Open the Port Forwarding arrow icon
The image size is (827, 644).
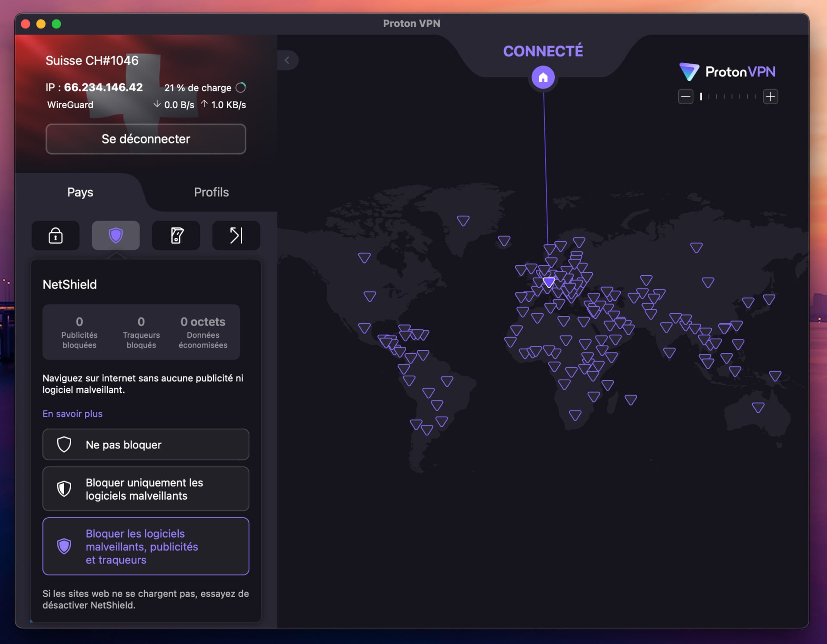[x=236, y=236]
